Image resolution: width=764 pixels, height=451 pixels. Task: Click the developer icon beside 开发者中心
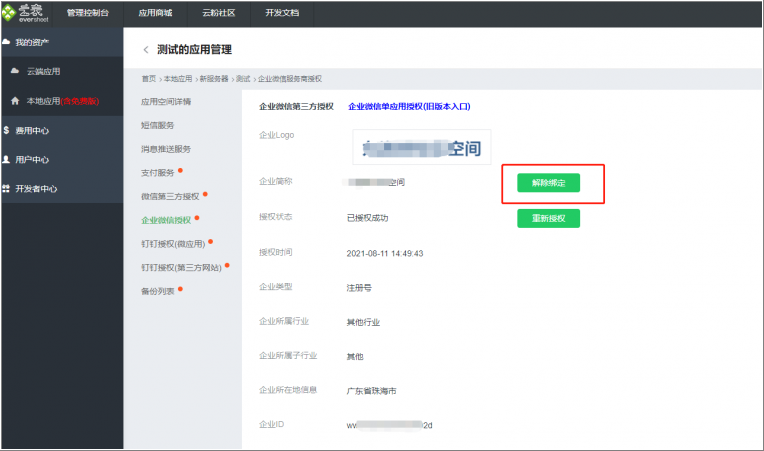[x=6, y=188]
